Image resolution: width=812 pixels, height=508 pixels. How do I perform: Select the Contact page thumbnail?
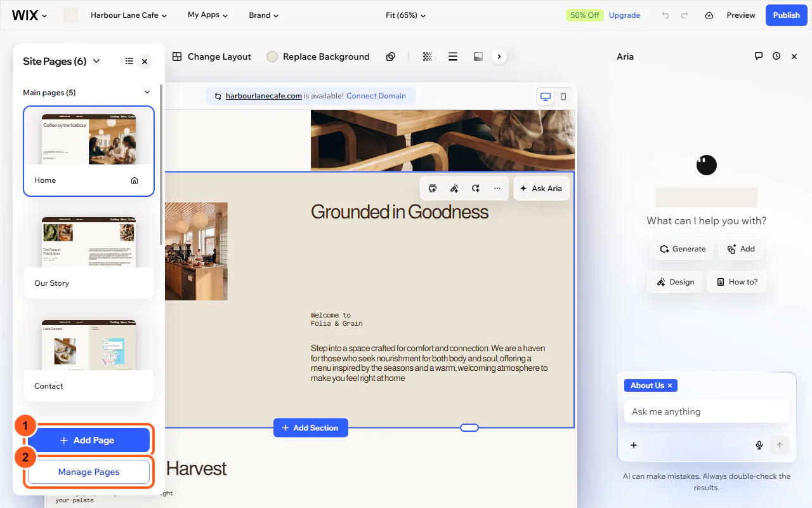89,345
